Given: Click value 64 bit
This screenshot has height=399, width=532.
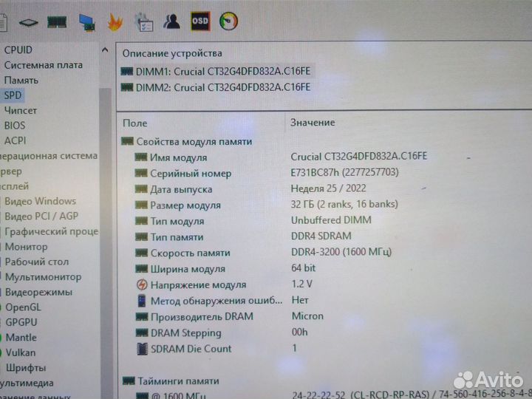Looking at the screenshot, I should click(x=304, y=267).
